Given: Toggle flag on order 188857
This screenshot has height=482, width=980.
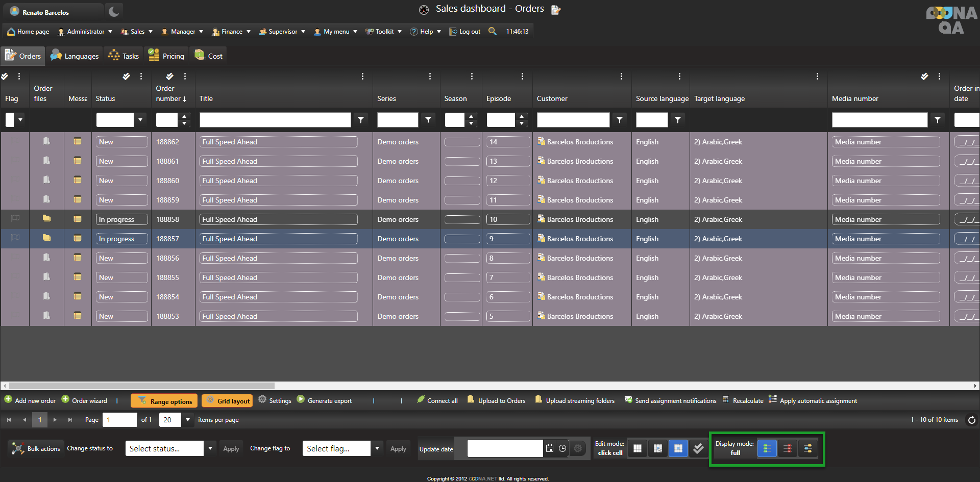Looking at the screenshot, I should [x=15, y=238].
